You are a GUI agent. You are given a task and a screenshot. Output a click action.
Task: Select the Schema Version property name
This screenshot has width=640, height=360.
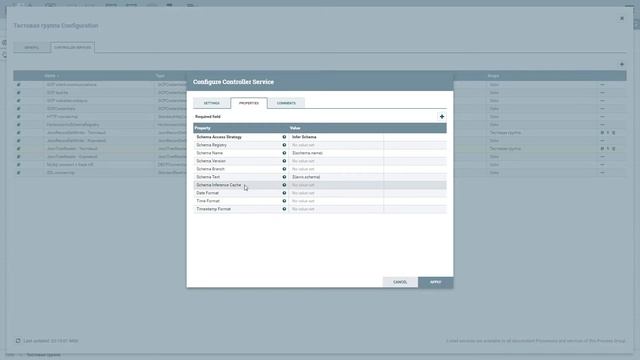tap(211, 161)
